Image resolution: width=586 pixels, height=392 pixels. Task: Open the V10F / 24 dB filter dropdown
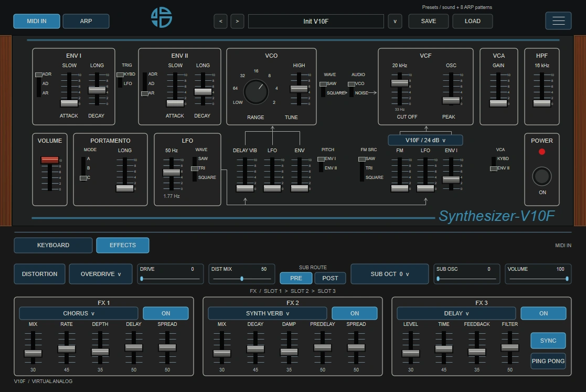click(425, 140)
